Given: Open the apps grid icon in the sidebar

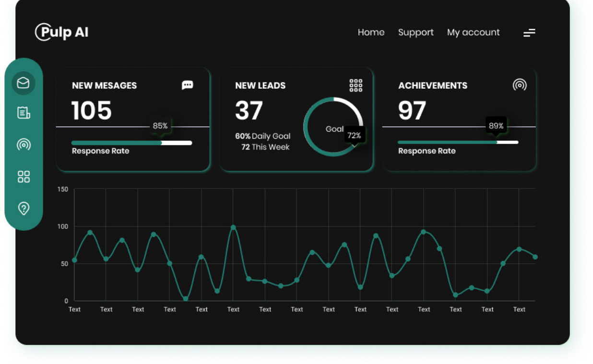Looking at the screenshot, I should [24, 176].
